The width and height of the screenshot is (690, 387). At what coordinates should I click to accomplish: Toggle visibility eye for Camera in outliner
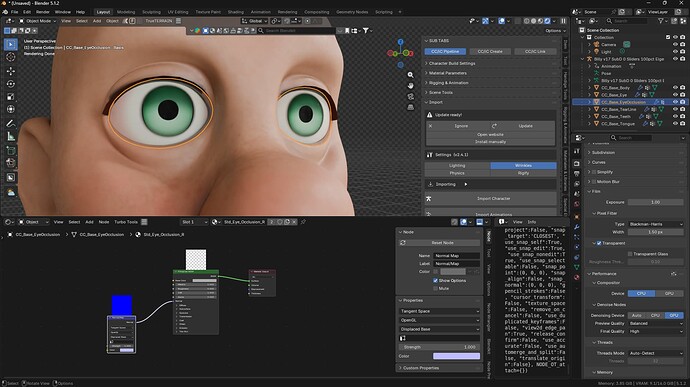(675, 44)
